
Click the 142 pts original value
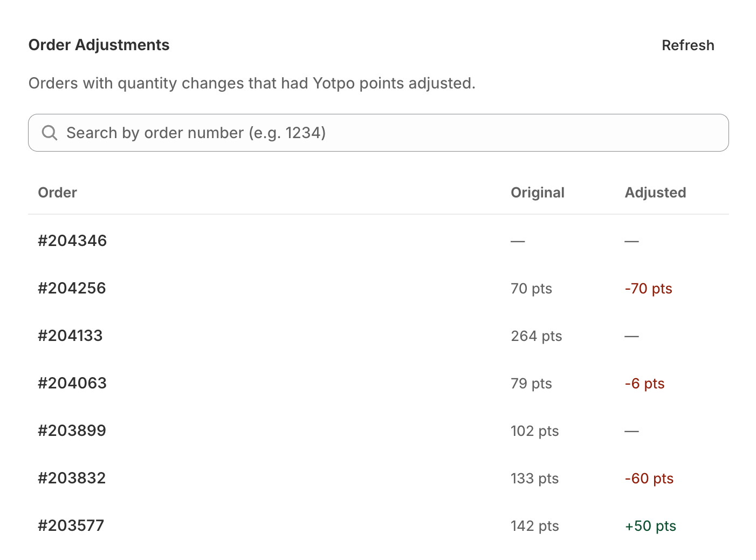pyautogui.click(x=535, y=526)
